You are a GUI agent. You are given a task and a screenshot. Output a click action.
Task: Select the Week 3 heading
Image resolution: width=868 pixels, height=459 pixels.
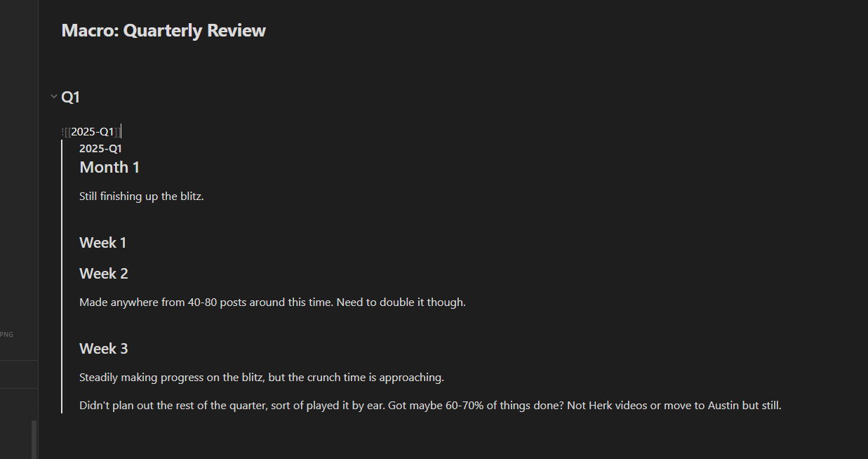[x=103, y=349]
